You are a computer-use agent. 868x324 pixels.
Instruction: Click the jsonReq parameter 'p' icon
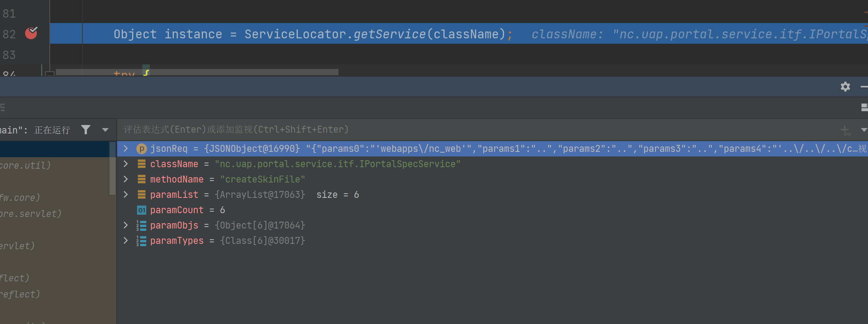pyautogui.click(x=142, y=148)
